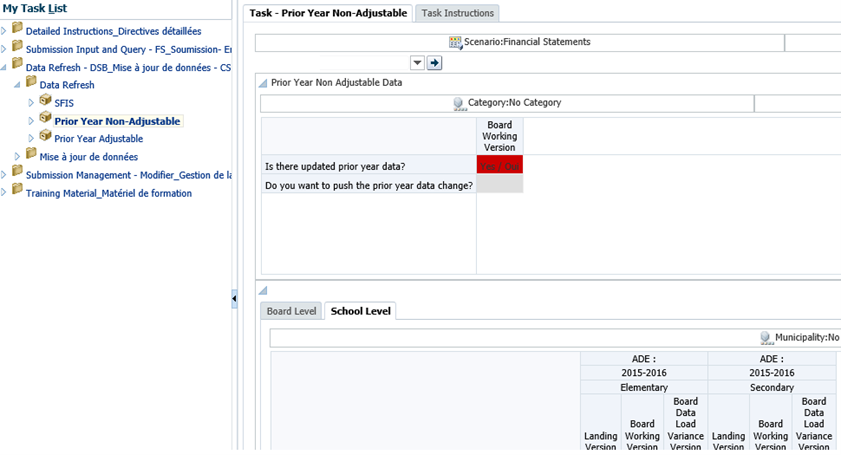Click the Secondary column header

pos(771,387)
